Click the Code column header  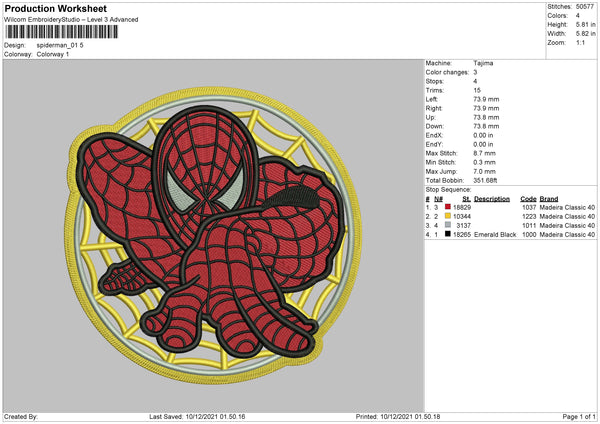click(x=529, y=198)
